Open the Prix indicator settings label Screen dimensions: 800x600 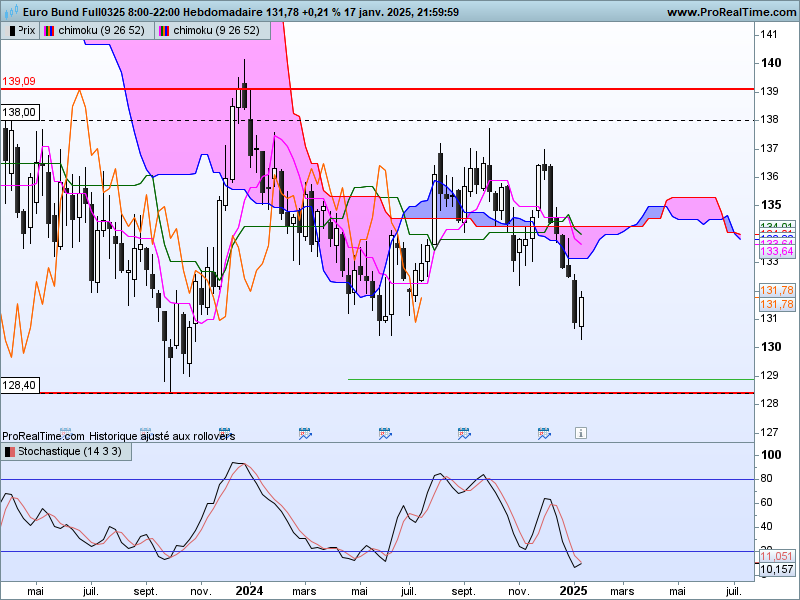20,31
